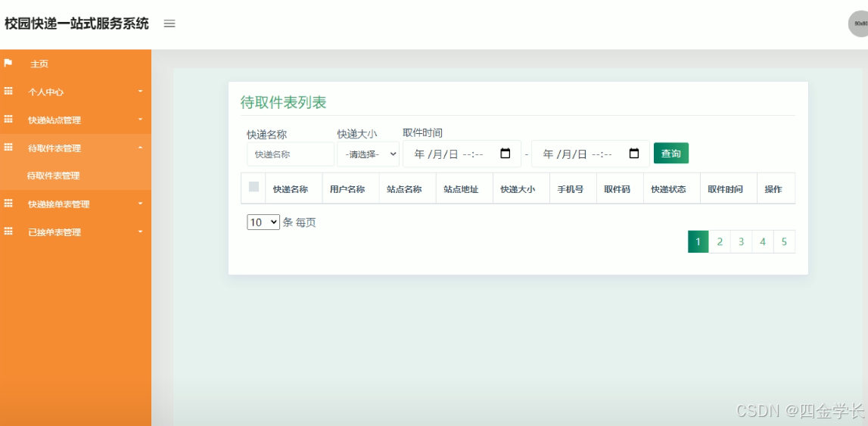This screenshot has height=426, width=868.
Task: Click the 待取件表列表 heading
Action: coord(284,102)
